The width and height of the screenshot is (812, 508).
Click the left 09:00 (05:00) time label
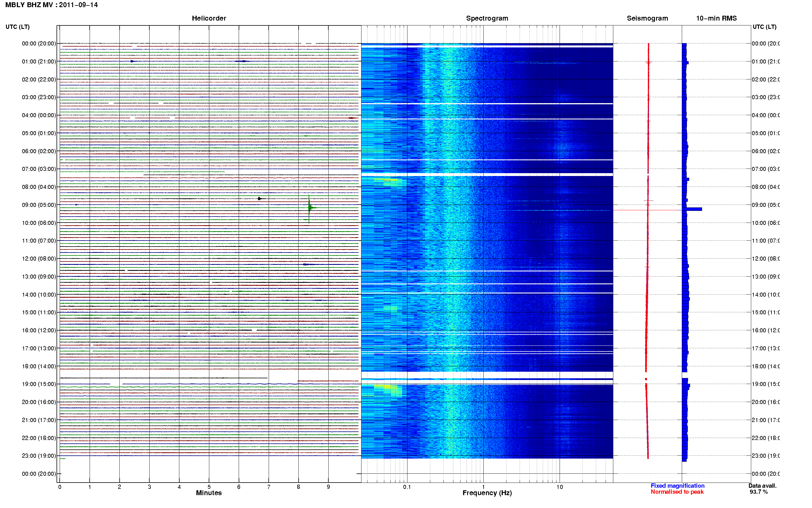[39, 205]
